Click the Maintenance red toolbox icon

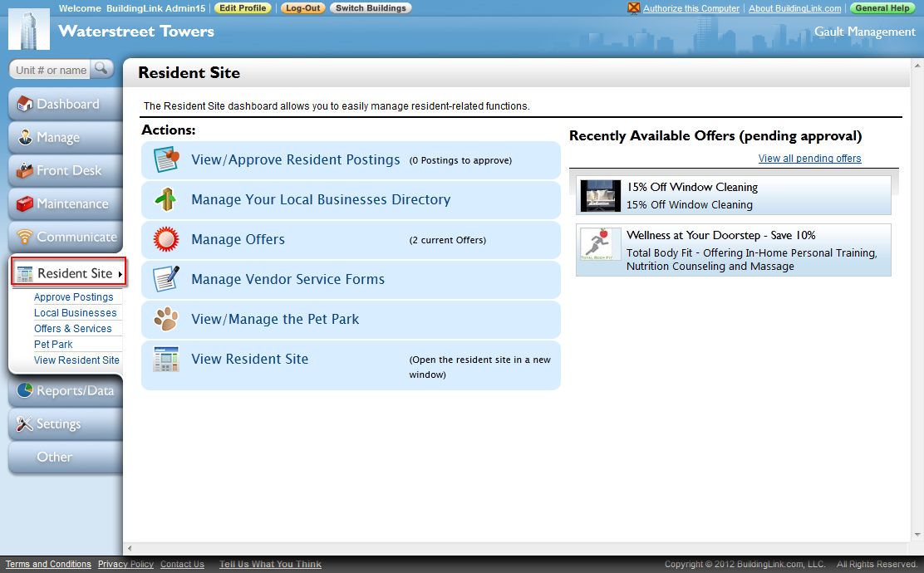[25, 203]
